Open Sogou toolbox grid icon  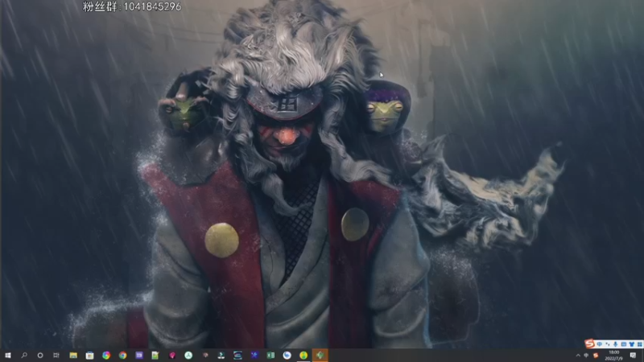click(639, 344)
